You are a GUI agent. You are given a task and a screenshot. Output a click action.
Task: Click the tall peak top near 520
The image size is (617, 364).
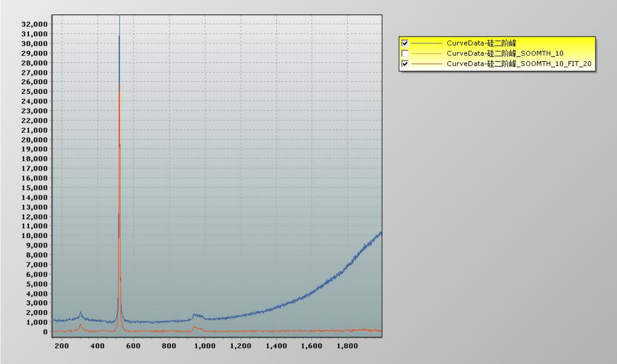119,19
